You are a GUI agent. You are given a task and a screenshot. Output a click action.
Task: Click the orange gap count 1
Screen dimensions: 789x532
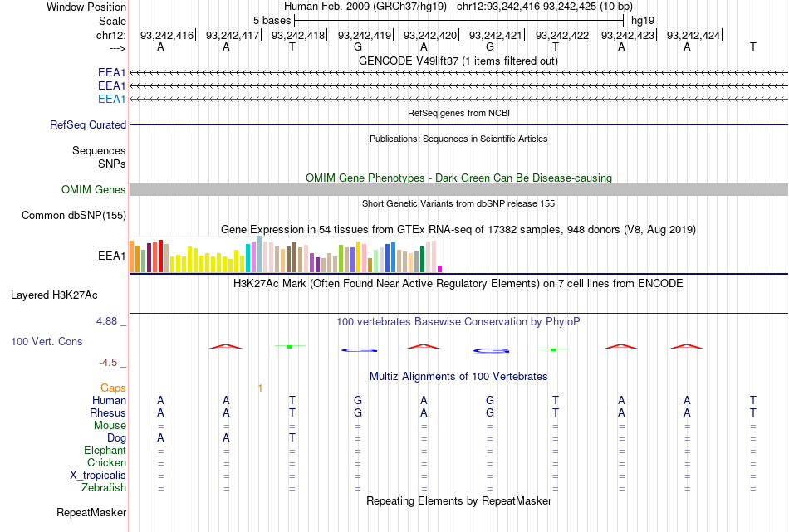coord(260,388)
